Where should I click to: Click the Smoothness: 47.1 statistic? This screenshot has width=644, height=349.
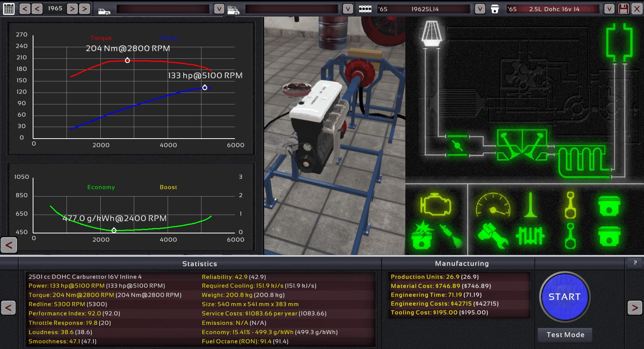coord(62,341)
